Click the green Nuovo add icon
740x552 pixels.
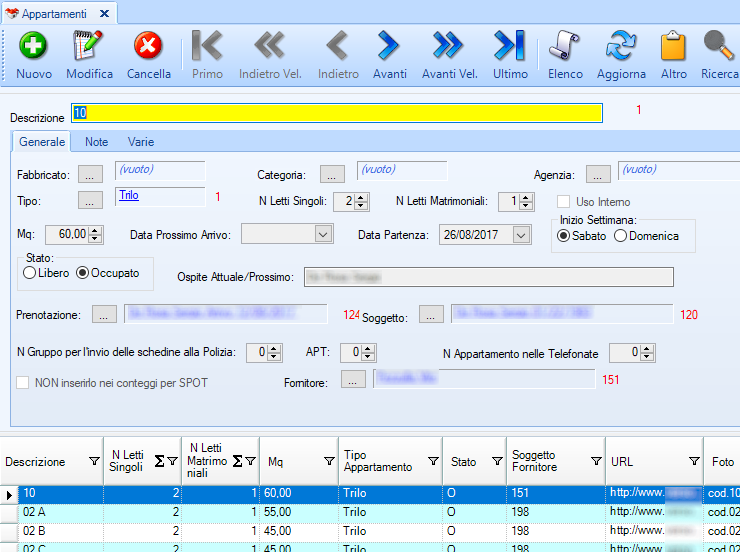[34, 46]
